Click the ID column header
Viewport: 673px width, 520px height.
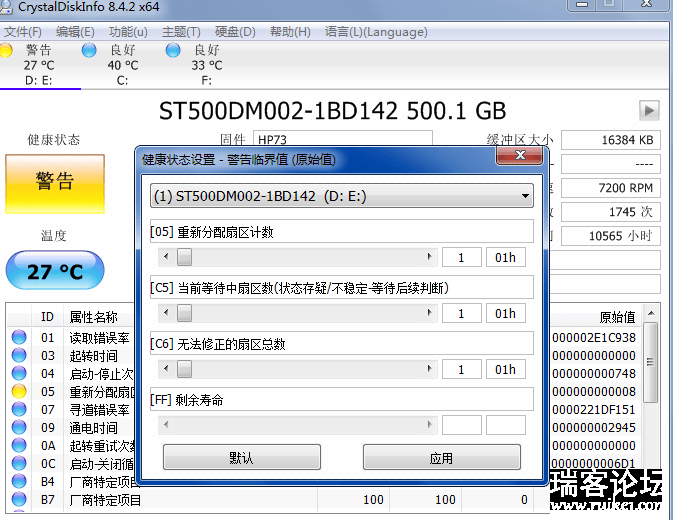(x=47, y=317)
